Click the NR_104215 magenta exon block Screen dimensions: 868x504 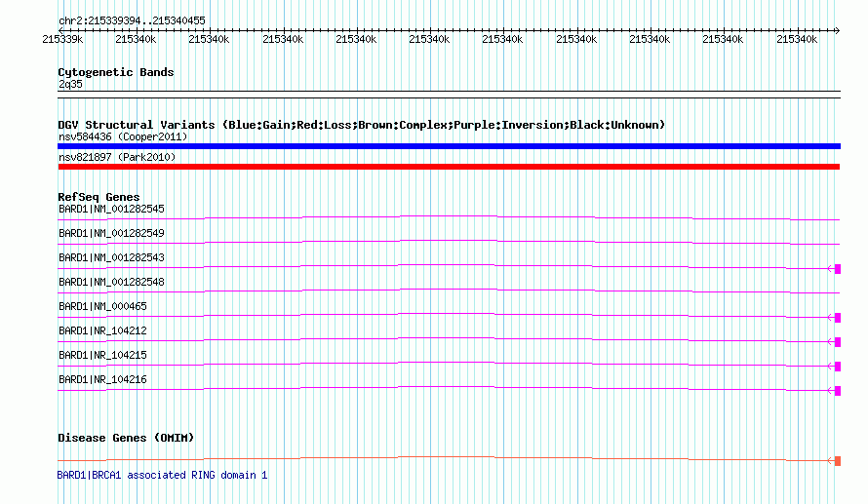point(838,367)
